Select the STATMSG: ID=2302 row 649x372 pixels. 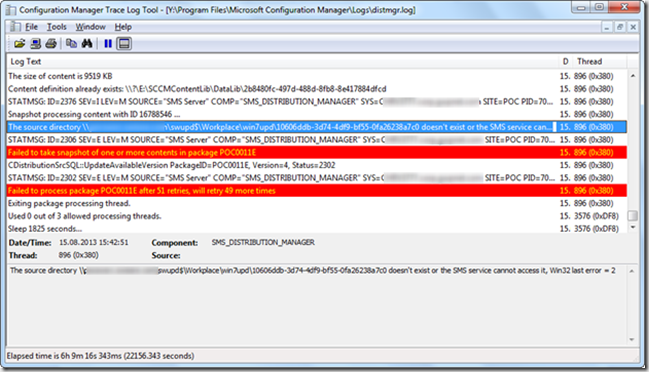[x=317, y=178]
